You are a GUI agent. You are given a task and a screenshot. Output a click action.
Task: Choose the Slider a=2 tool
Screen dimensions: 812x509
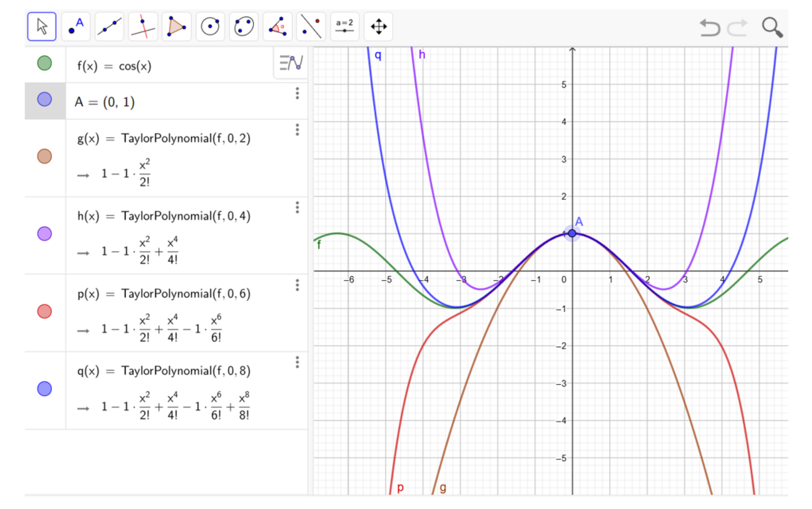(x=345, y=27)
